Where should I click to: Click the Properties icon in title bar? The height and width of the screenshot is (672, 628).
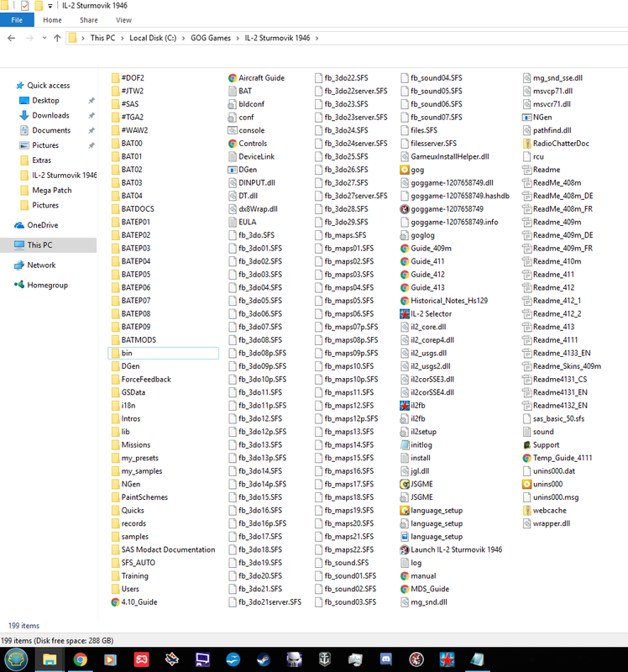point(25,6)
